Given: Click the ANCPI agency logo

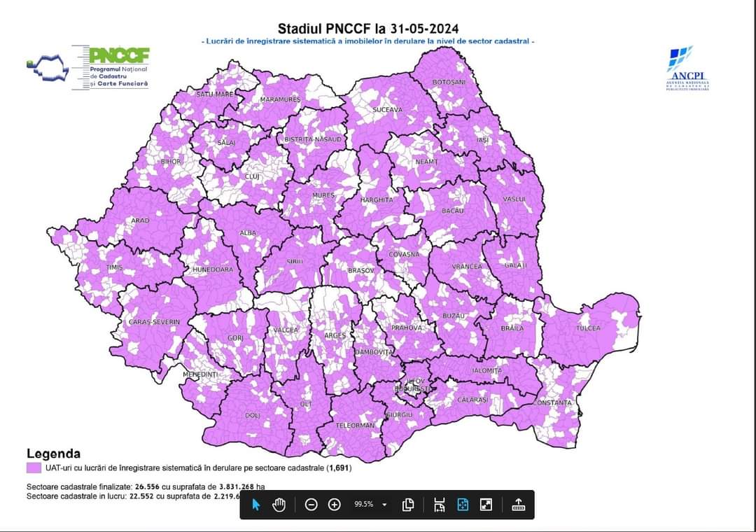Looking at the screenshot, I should click(687, 69).
